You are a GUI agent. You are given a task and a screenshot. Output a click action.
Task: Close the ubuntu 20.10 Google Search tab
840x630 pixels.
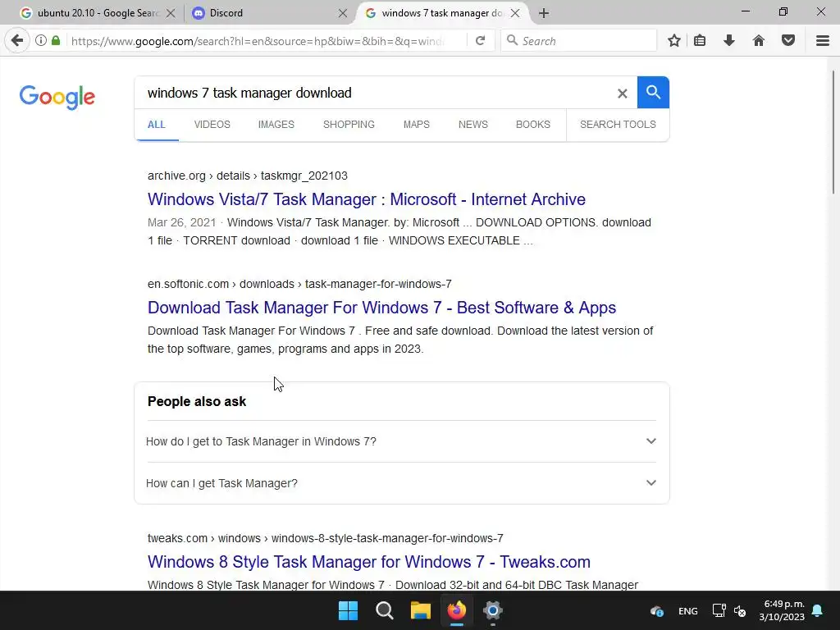171,13
